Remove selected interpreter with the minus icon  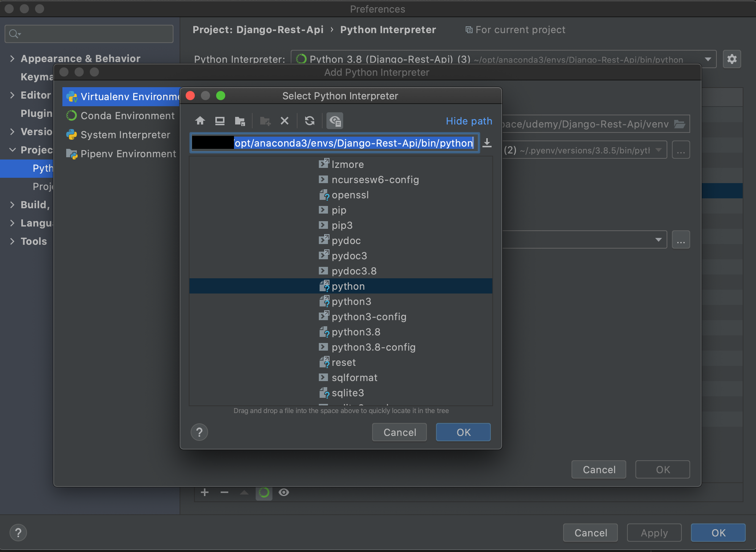pos(224,492)
